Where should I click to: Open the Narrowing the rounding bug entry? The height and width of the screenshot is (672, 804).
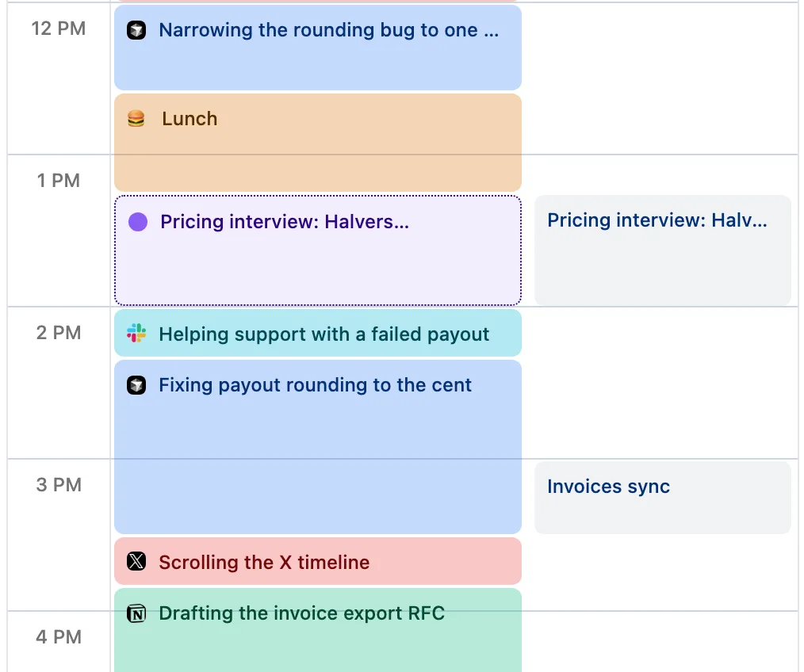pyautogui.click(x=318, y=48)
